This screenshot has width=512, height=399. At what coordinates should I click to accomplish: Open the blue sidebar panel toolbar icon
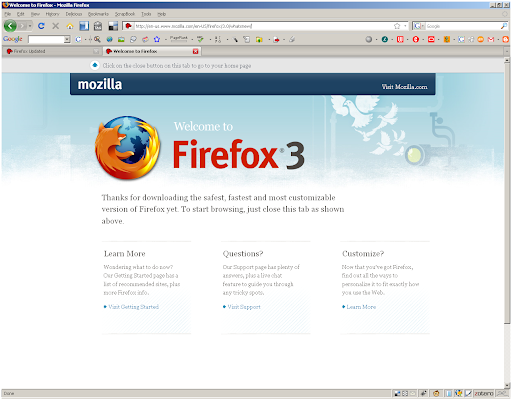point(84,26)
